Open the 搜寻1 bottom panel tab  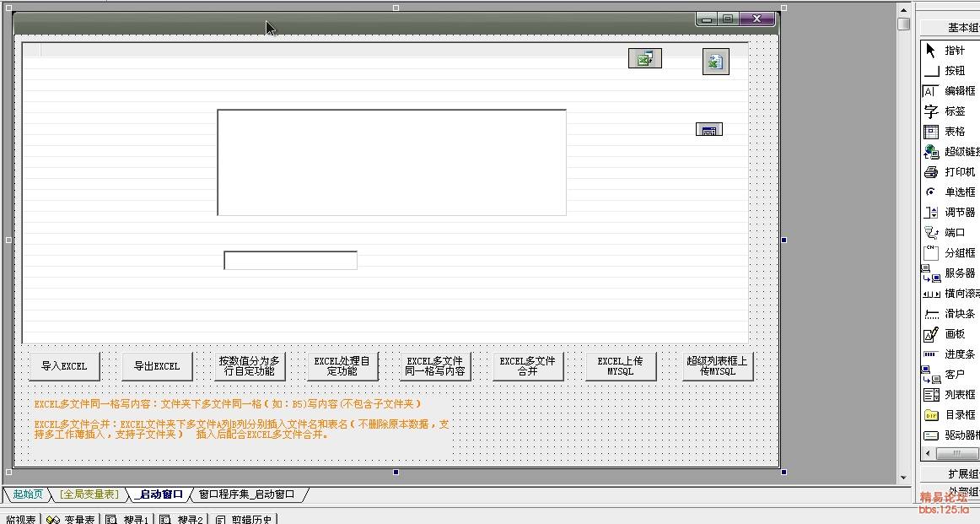tap(127, 519)
